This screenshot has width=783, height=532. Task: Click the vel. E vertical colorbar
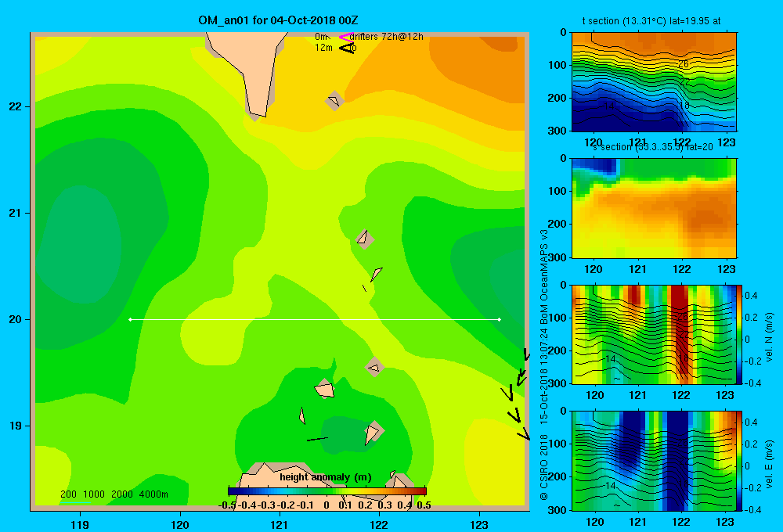(x=740, y=461)
